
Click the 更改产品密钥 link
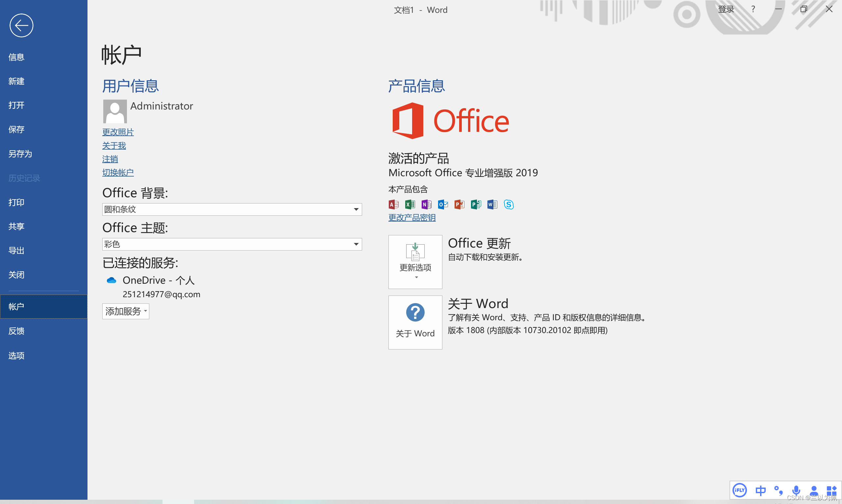click(412, 218)
